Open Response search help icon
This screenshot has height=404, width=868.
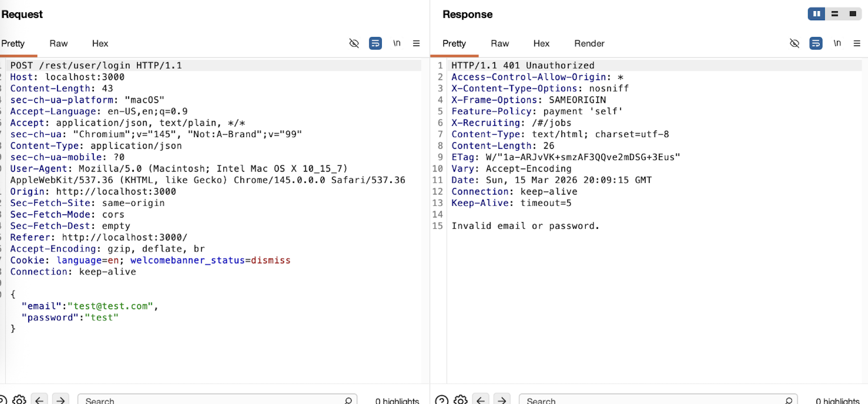[x=442, y=400]
